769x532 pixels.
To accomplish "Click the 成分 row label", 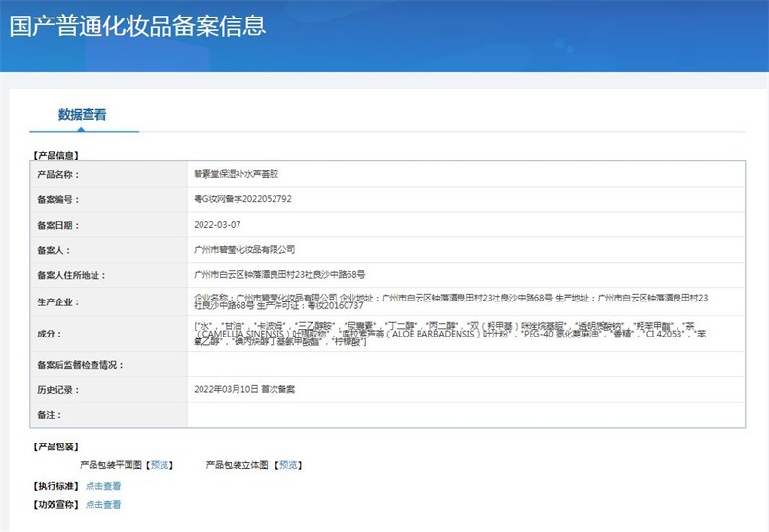I will 49,335.
